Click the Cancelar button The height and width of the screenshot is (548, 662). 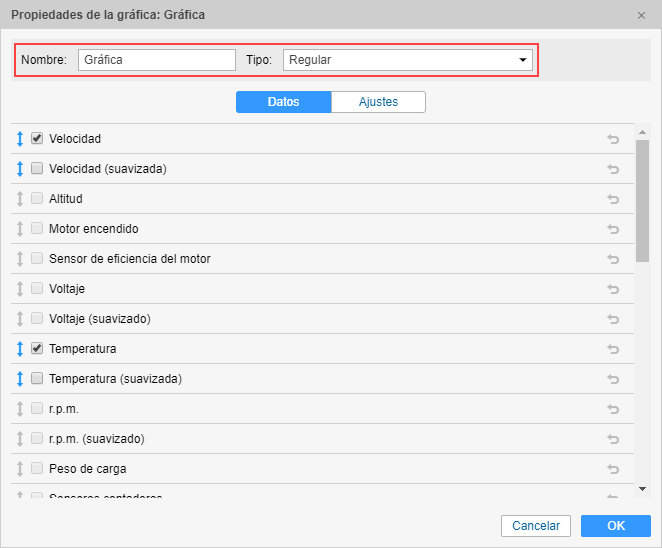point(536,526)
